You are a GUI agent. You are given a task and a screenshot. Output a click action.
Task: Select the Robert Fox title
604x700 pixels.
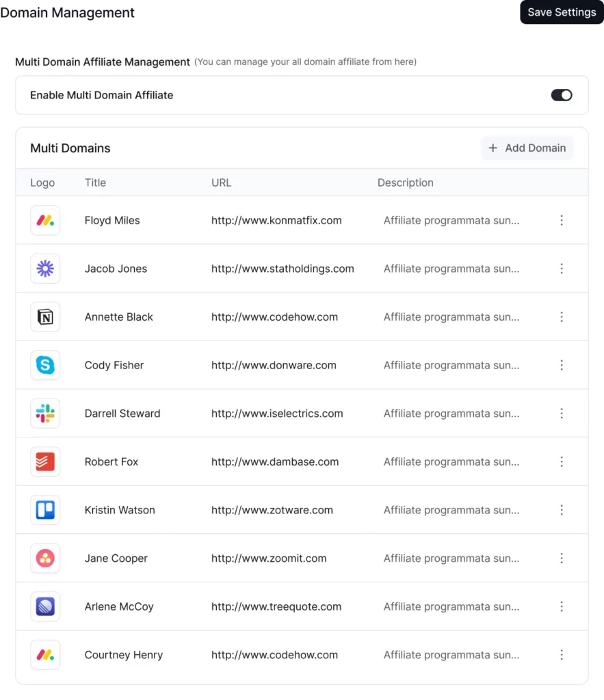click(111, 461)
